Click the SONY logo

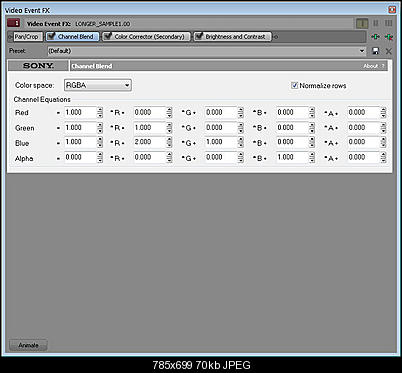(x=38, y=66)
